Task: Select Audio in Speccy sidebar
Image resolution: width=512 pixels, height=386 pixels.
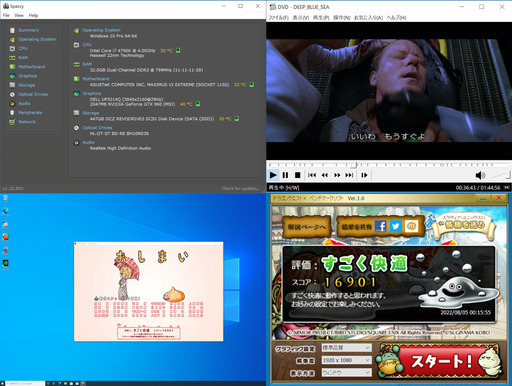Action: (x=24, y=104)
